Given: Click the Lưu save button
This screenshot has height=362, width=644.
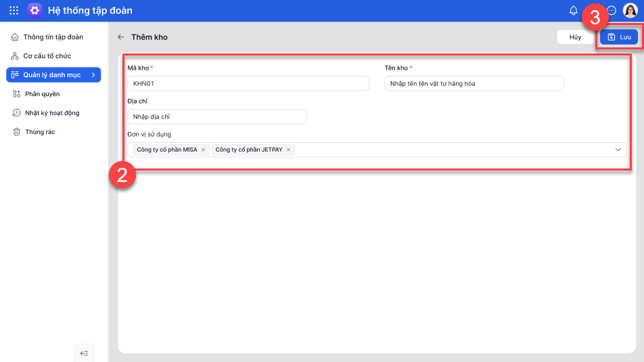Looking at the screenshot, I should click(619, 37).
